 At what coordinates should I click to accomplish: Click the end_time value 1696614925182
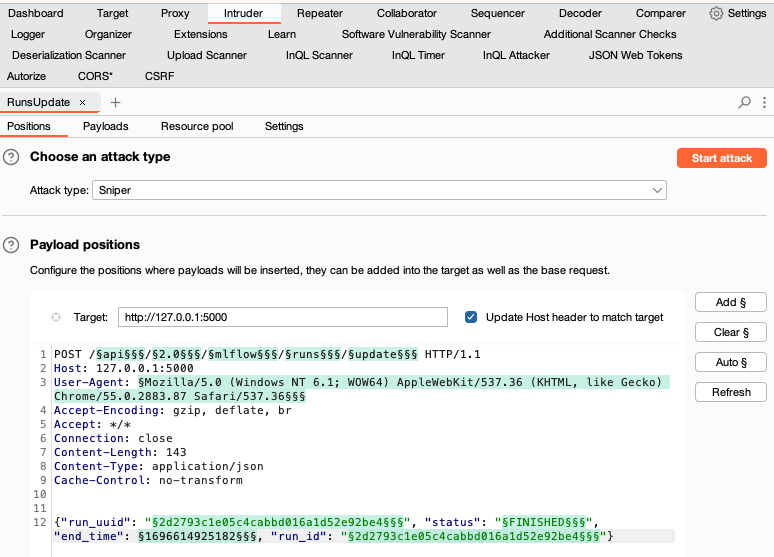(197, 536)
